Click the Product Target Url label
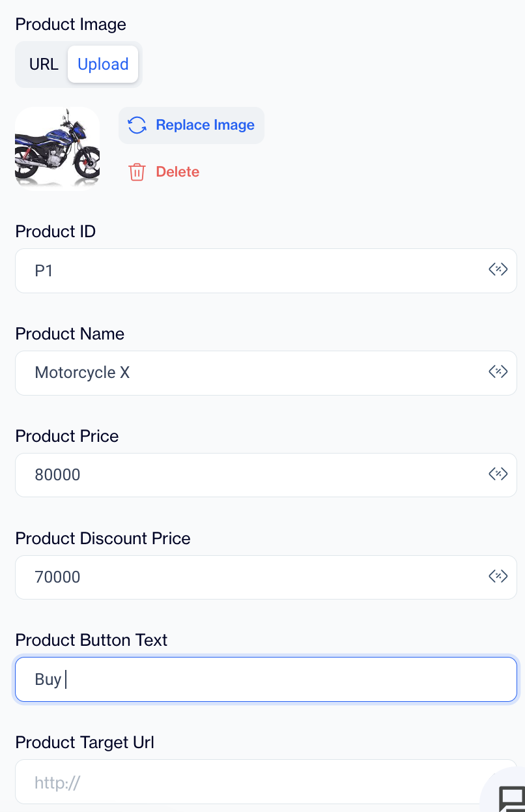525x812 pixels. (85, 742)
